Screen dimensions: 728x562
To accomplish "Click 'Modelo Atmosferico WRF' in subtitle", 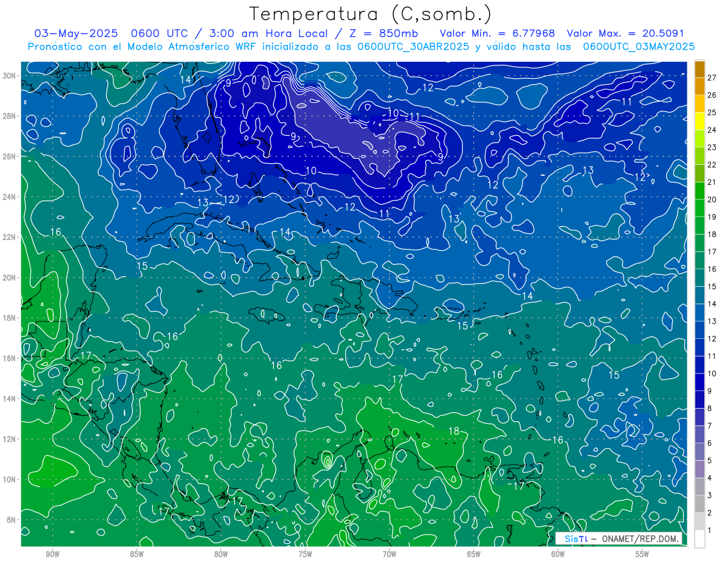I will 192,46.
